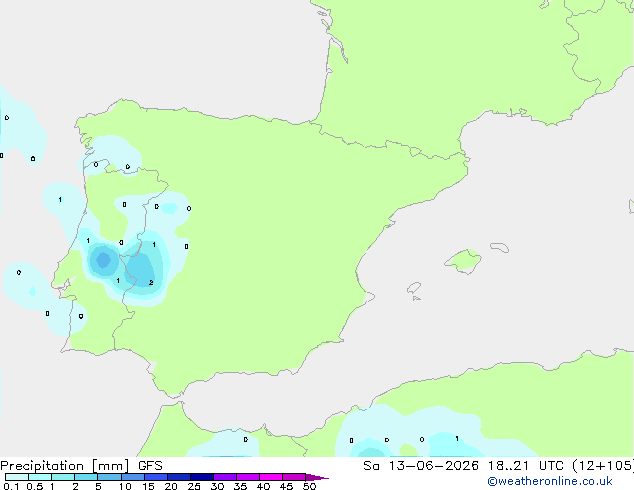Viewport: 634px width, 490px height.
Task: Click the "Sa 13-06-2026" date text
Action: [421, 466]
